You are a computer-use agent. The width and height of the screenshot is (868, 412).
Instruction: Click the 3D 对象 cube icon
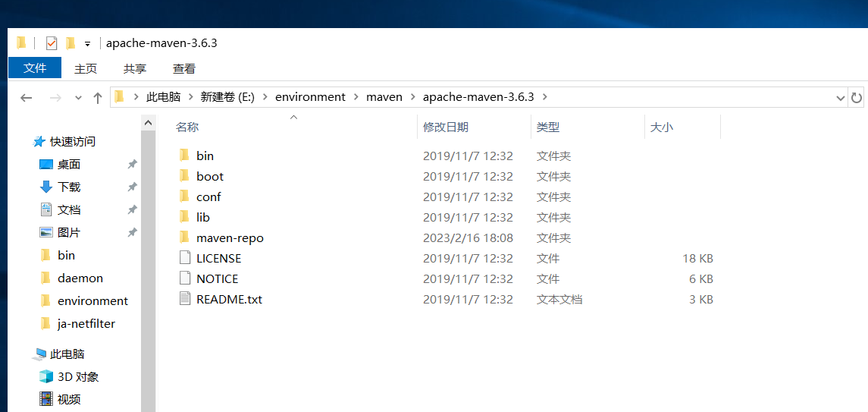coord(46,376)
